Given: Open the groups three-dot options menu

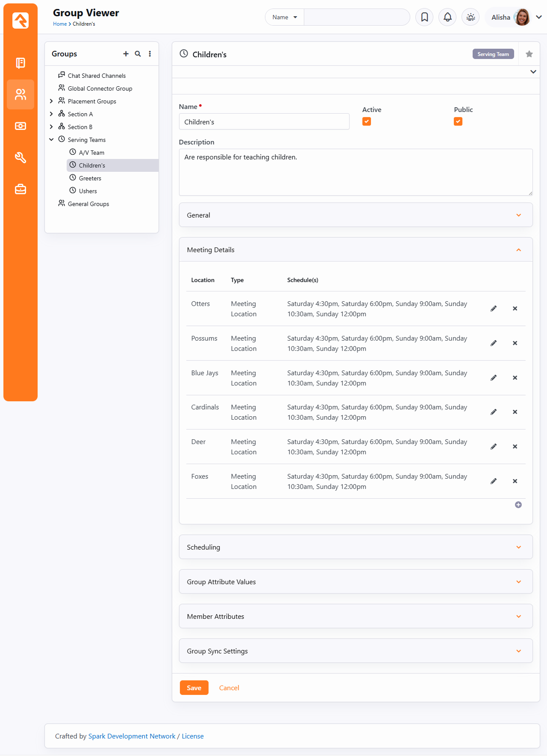Looking at the screenshot, I should point(150,54).
